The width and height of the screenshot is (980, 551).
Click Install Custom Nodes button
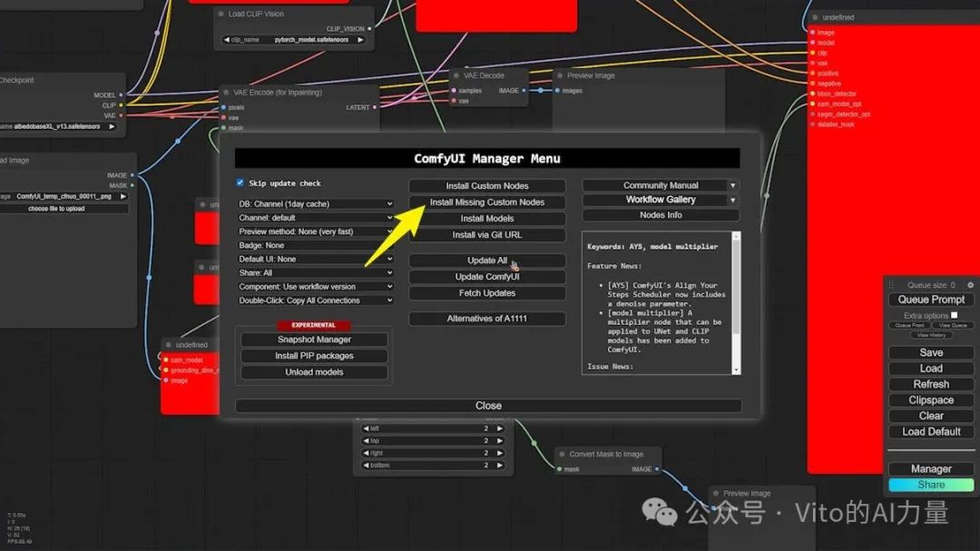tap(487, 186)
